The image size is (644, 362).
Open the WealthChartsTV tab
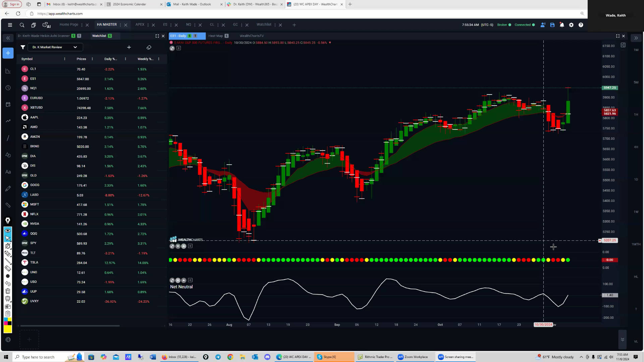(x=252, y=36)
